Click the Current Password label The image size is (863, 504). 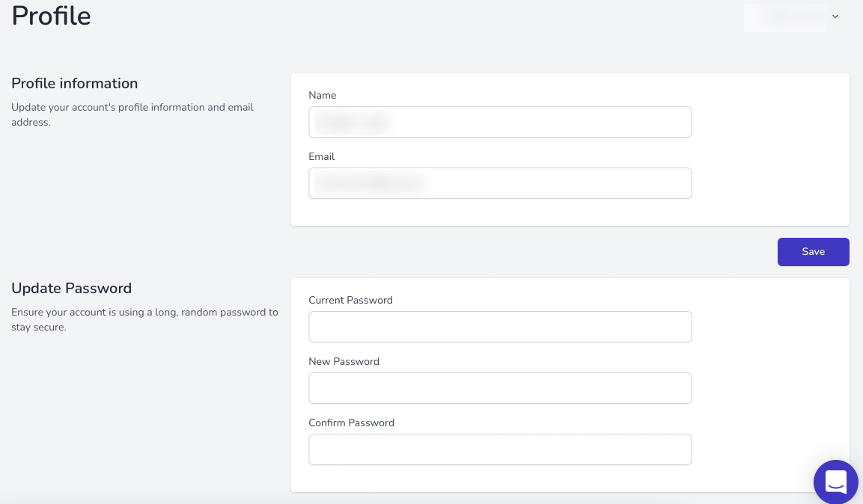350,300
